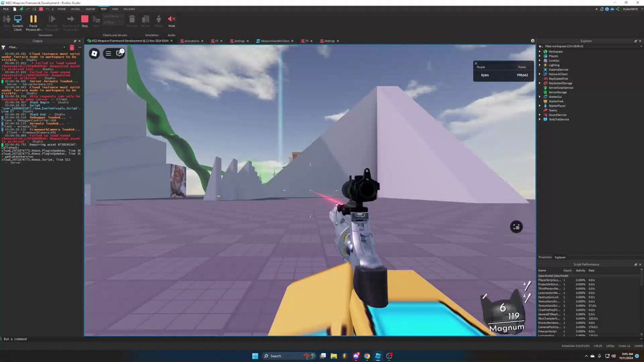Expand the StarterPlayer node in Explorer

click(x=540, y=106)
